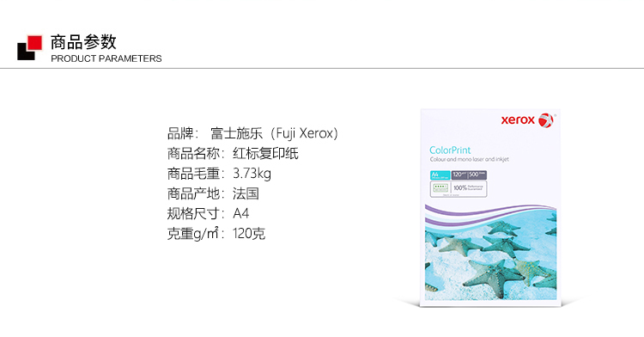This screenshot has height=337, width=644.
Task: Click the ColorPrint title on the package
Action: (450, 150)
